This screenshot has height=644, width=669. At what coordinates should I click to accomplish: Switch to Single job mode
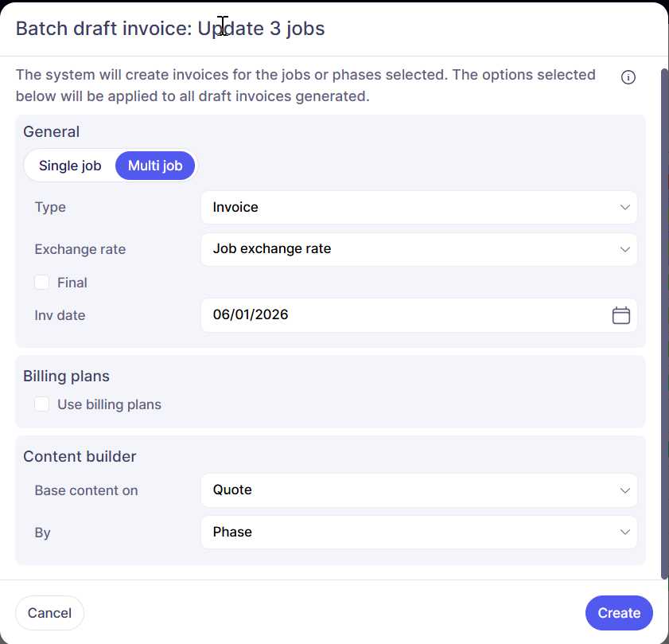pos(70,166)
